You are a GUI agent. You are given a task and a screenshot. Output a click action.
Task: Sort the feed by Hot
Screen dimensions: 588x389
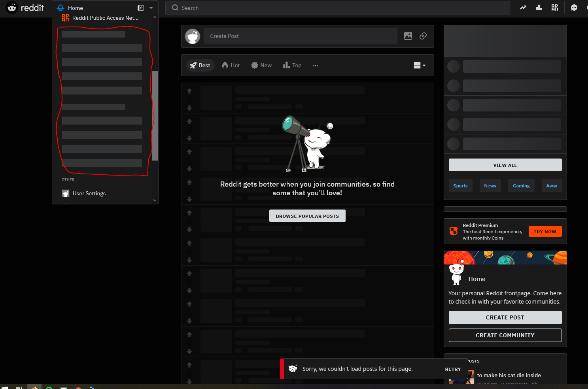231,65
